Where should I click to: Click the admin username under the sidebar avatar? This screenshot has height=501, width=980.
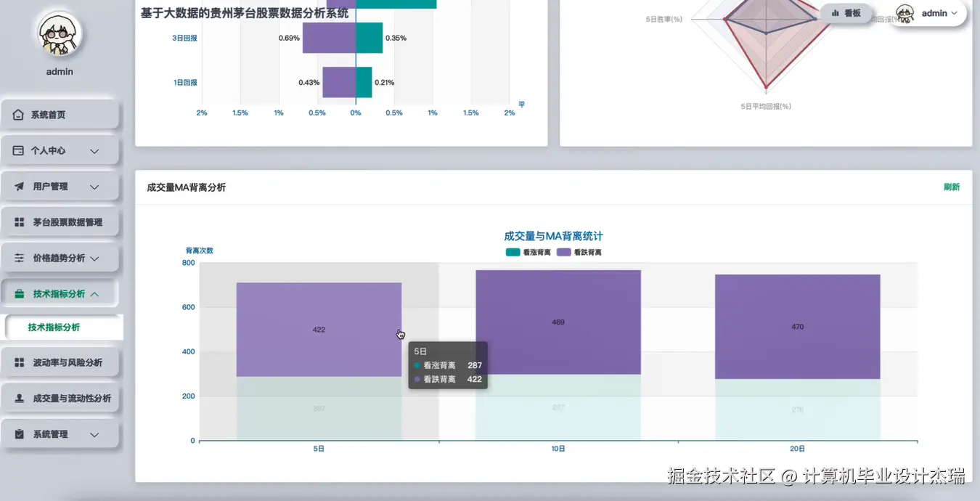click(x=60, y=72)
